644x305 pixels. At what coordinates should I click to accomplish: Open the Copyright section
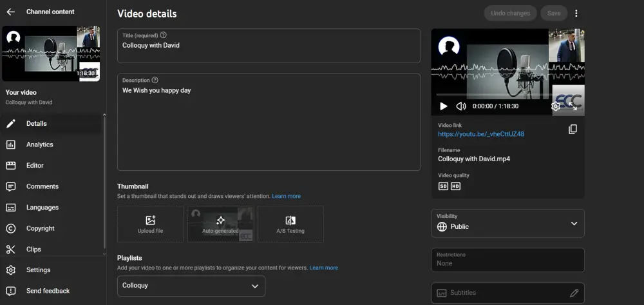(x=51, y=228)
